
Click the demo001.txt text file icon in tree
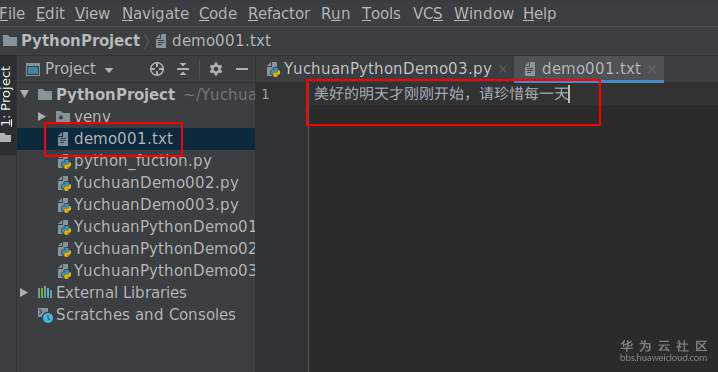pyautogui.click(x=63, y=139)
